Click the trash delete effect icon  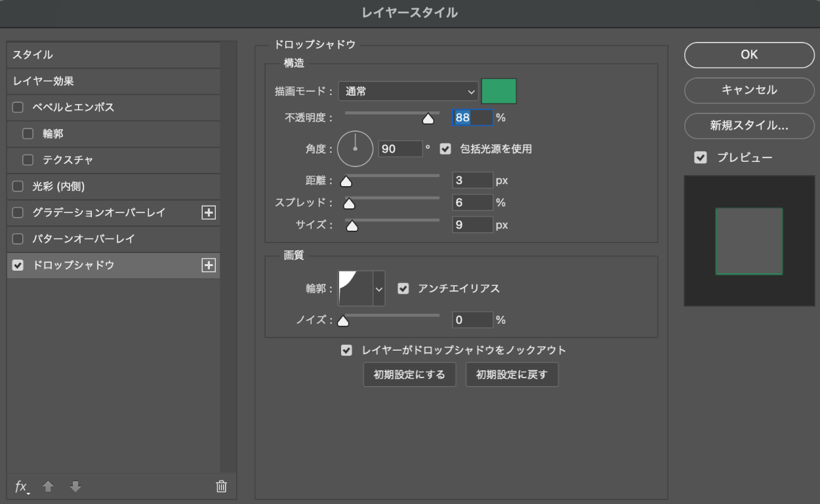pyautogui.click(x=222, y=486)
